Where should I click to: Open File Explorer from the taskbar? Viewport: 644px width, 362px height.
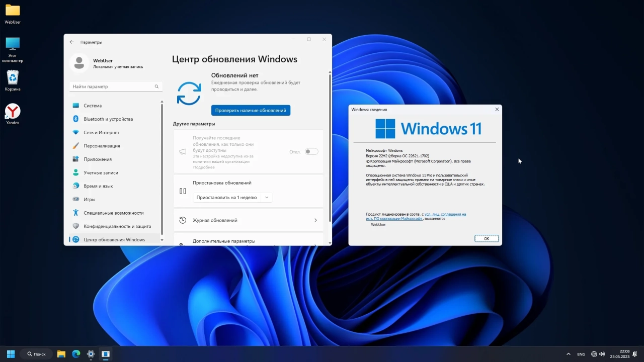point(61,354)
